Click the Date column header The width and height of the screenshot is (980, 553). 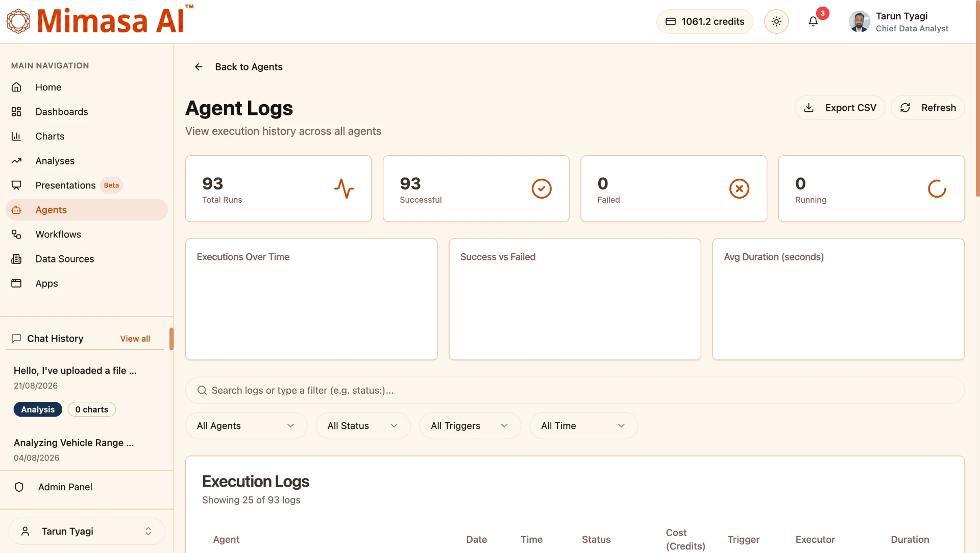(477, 539)
